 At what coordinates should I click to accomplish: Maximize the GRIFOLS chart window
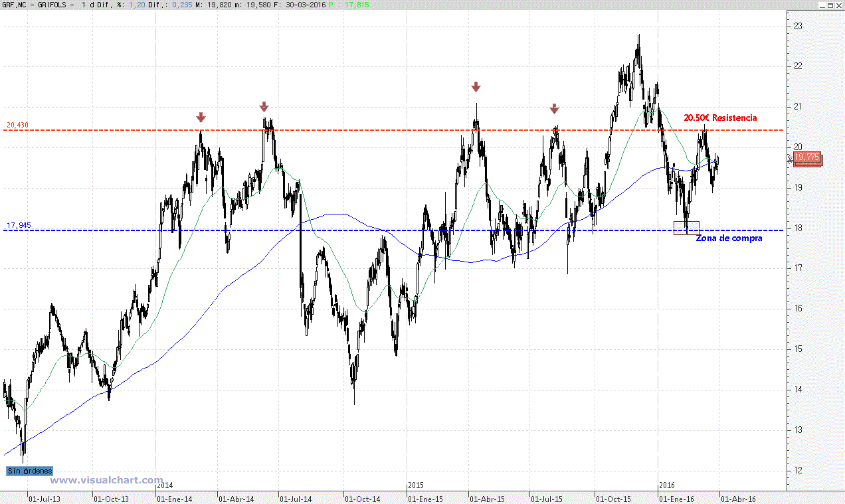click(829, 5)
